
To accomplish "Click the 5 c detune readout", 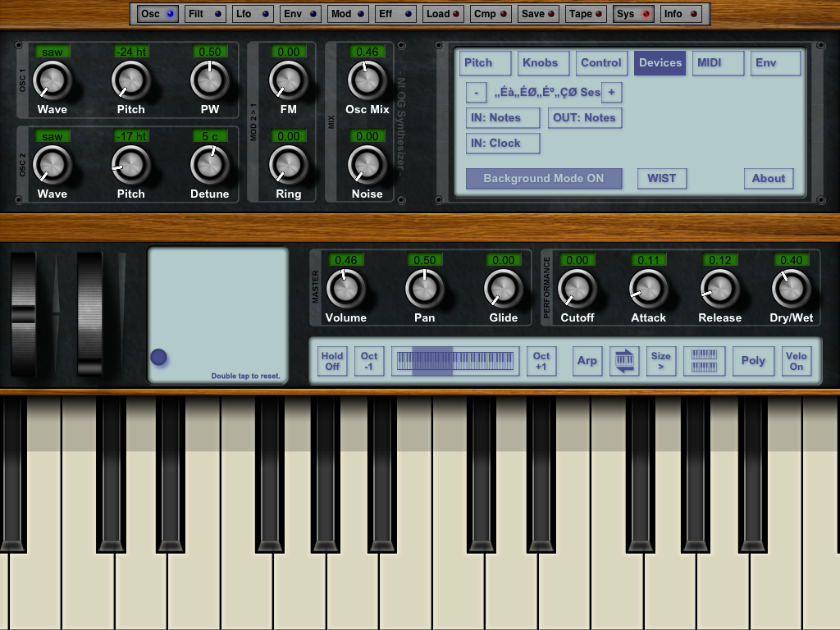I will click(x=210, y=136).
